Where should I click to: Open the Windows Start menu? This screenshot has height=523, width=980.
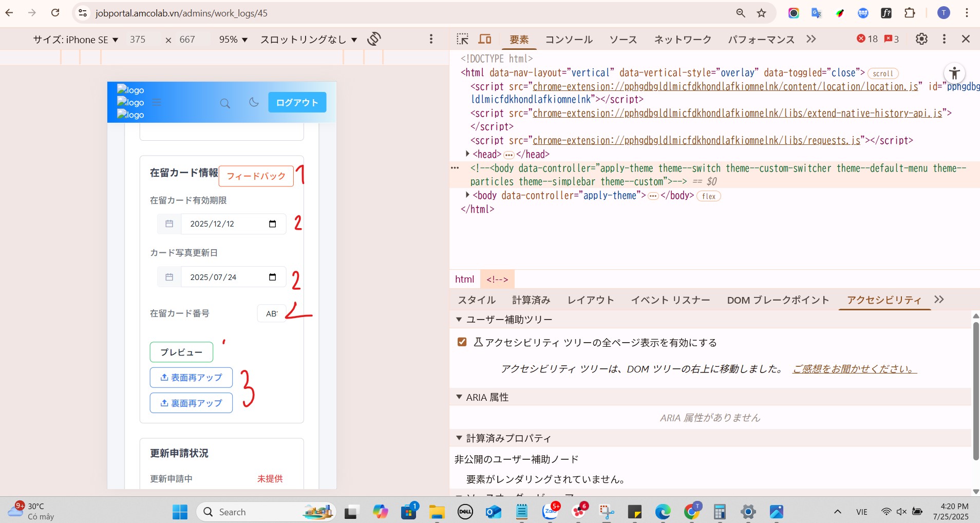pos(180,512)
